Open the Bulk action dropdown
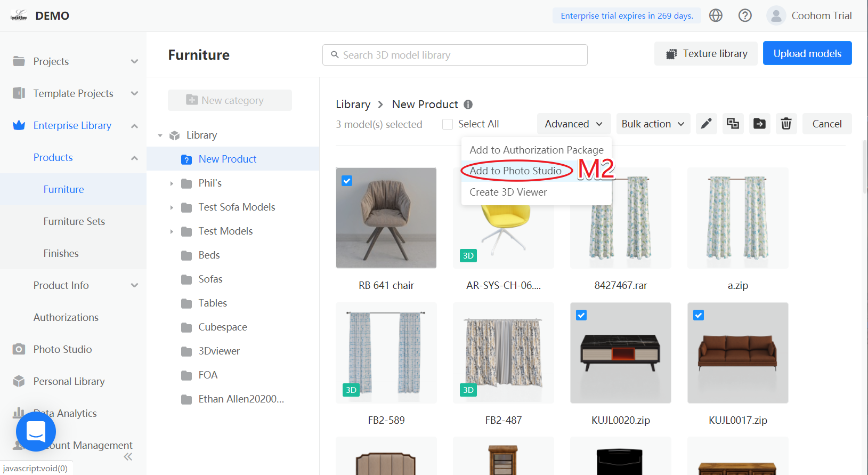 [653, 124]
